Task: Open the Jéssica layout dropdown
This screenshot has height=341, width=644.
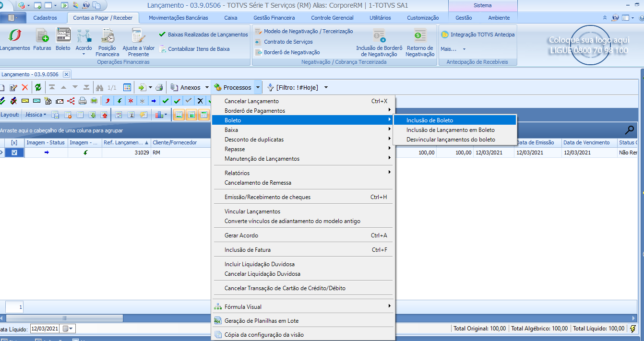Action: click(x=36, y=115)
